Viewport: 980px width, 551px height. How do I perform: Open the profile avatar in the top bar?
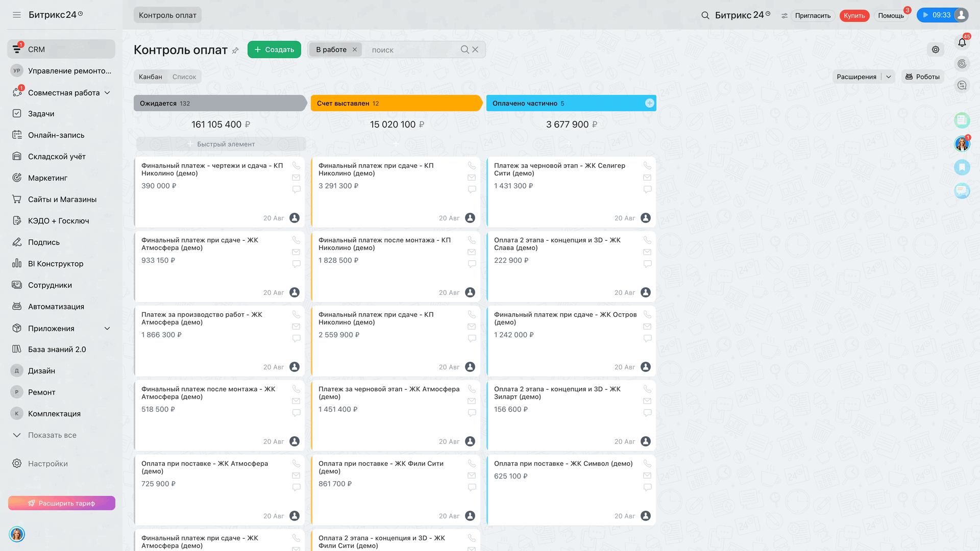961,15
